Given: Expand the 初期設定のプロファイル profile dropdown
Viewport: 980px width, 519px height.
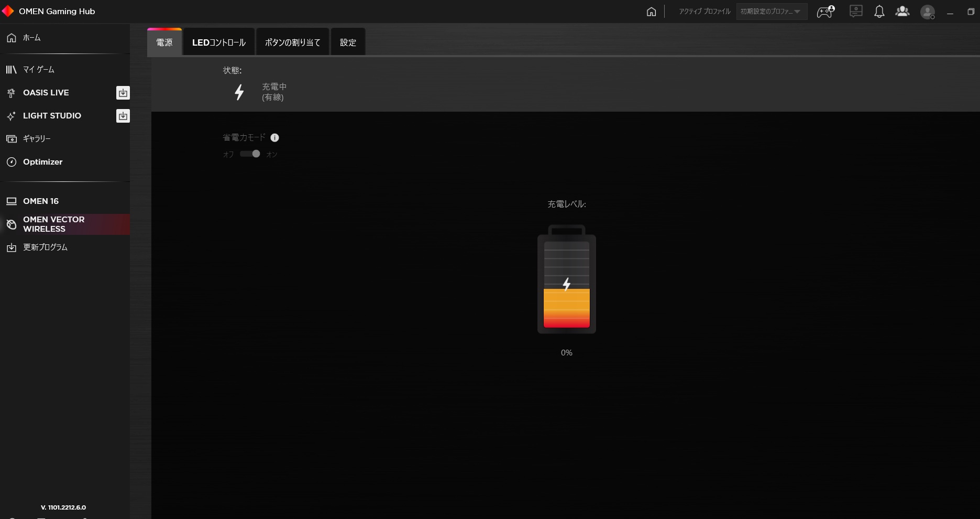Looking at the screenshot, I should pos(772,12).
